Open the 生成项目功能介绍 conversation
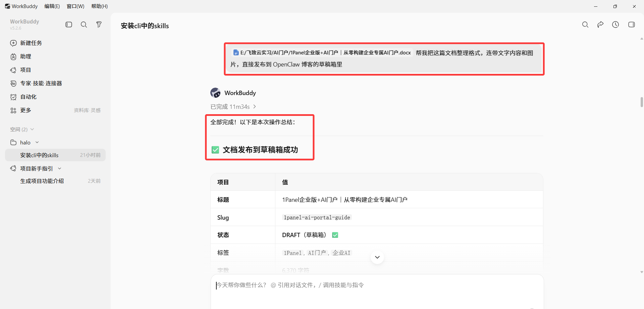 (x=55, y=181)
